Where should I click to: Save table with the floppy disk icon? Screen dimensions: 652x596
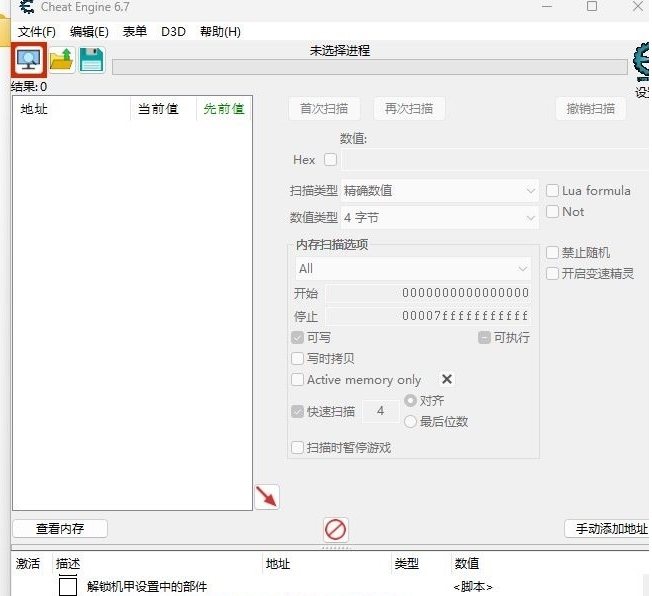coord(91,60)
